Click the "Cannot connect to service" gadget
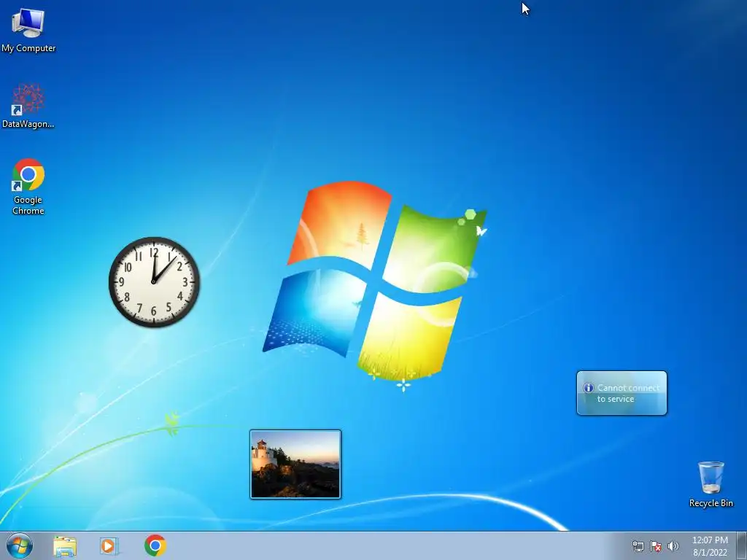Image resolution: width=747 pixels, height=560 pixels. pos(622,393)
